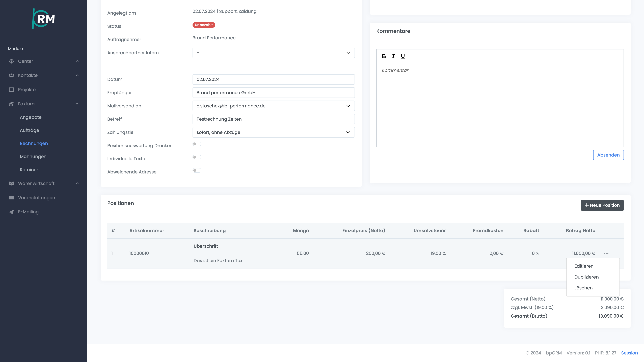The width and height of the screenshot is (644, 362).
Task: Click the bpCRM logo
Action: pyautogui.click(x=43, y=19)
